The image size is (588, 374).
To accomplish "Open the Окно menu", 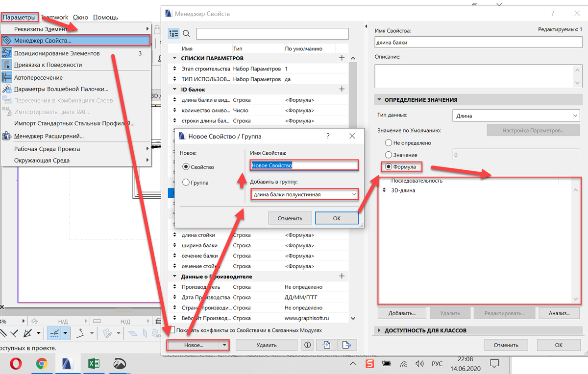I will (80, 17).
